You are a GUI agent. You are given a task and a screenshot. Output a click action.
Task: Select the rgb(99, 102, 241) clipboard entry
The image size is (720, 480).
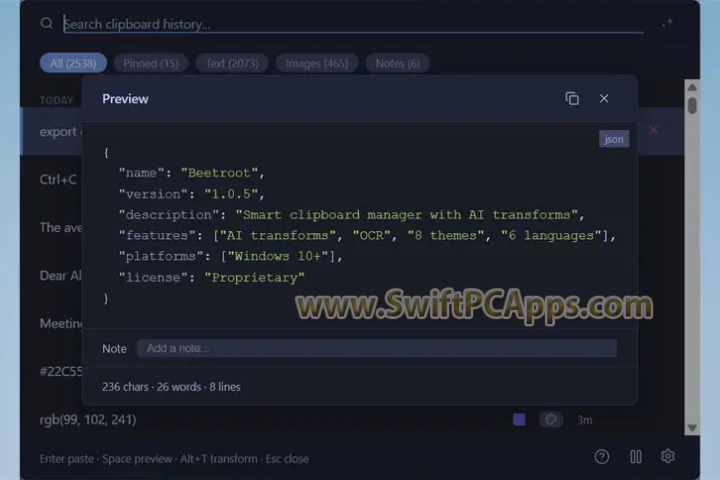click(88, 419)
